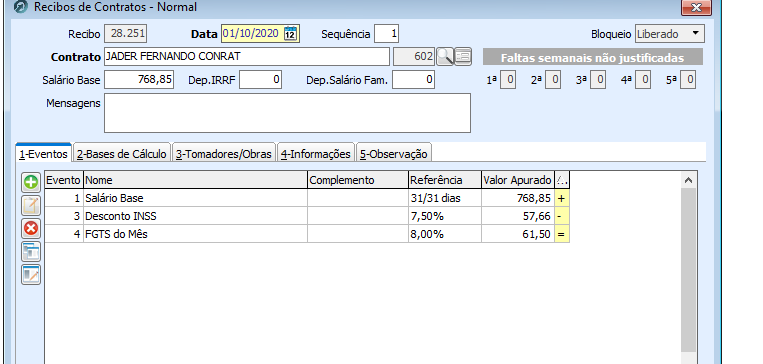The image size is (763, 364).
Task: Sort by Evento column header
Action: coord(64,180)
